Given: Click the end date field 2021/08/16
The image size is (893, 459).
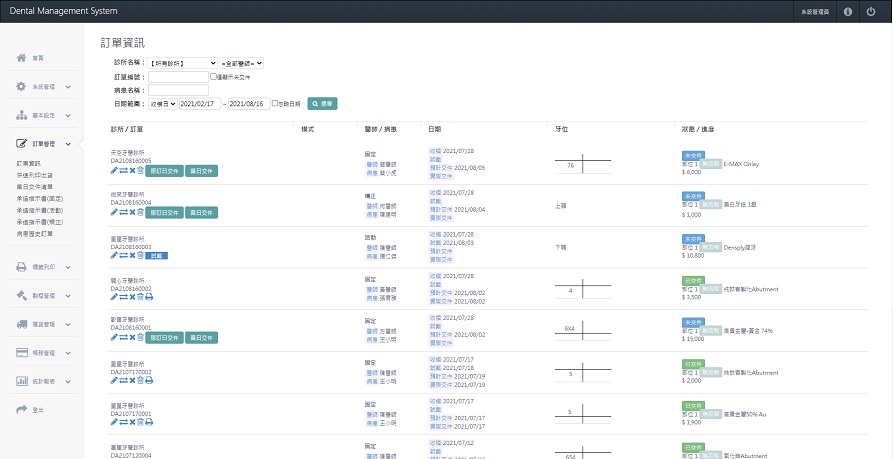Looking at the screenshot, I should [249, 104].
